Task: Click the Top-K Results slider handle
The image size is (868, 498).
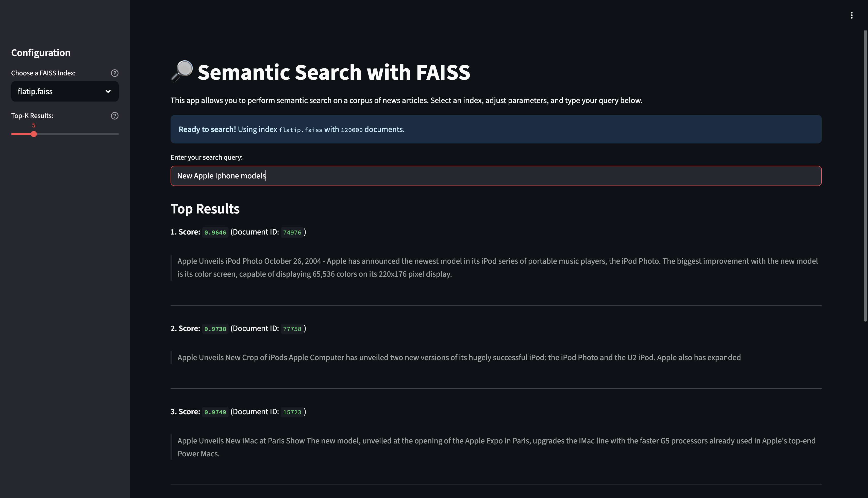Action: pos(34,134)
